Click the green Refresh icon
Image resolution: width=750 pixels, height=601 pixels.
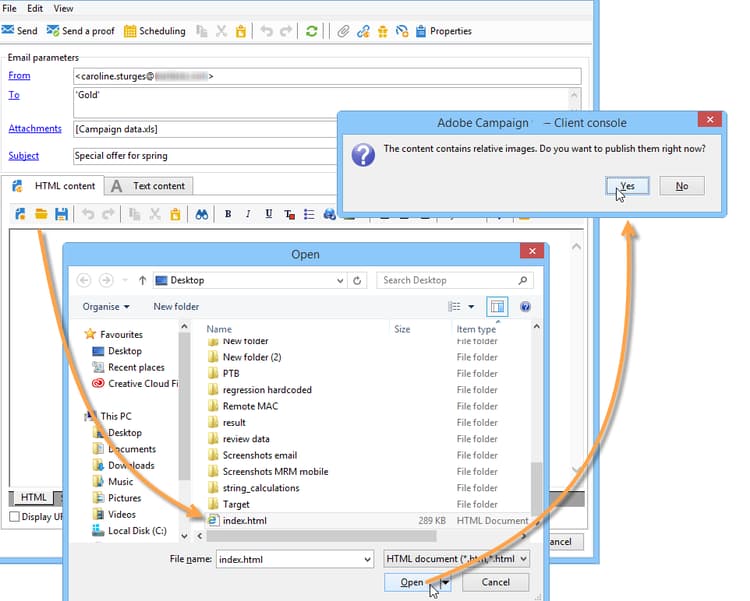point(311,31)
